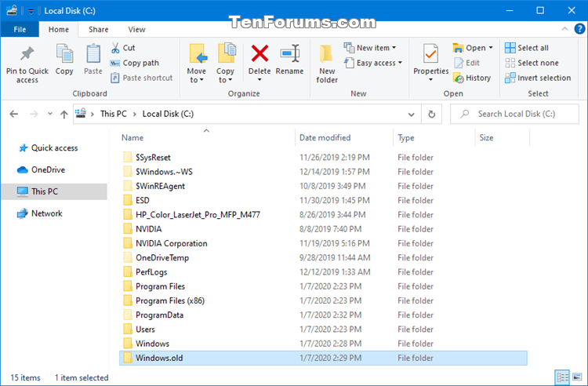Open the File menu tab
This screenshot has width=588, height=386.
[20, 29]
